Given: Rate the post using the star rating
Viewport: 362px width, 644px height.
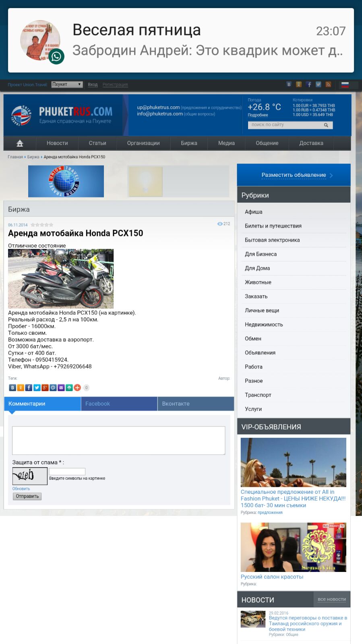Looking at the screenshot, I should pyautogui.click(x=42, y=225).
